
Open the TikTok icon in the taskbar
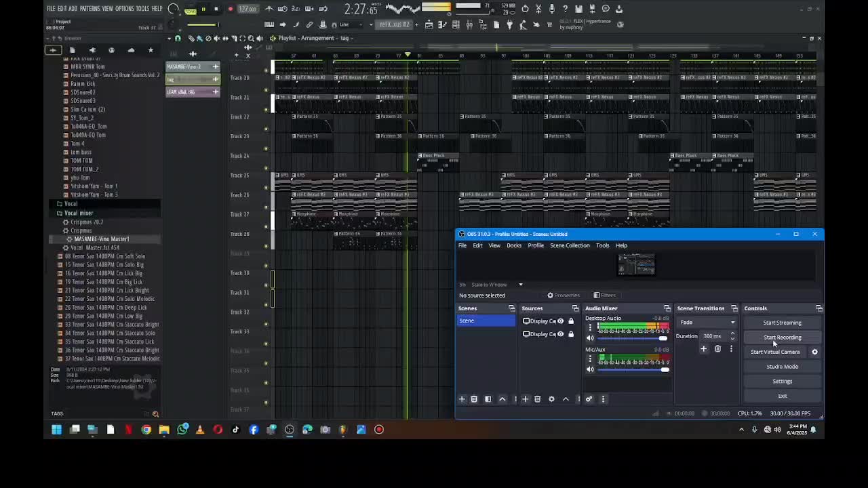point(235,429)
